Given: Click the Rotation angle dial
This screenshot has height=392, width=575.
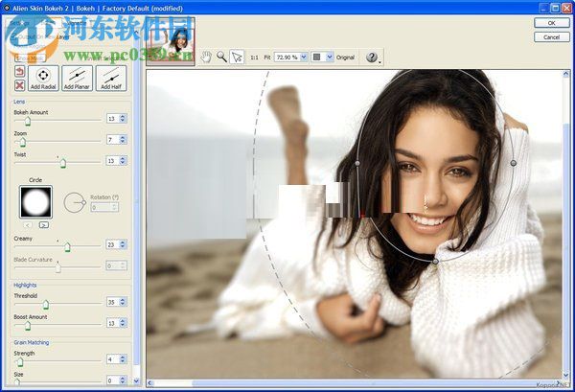Looking at the screenshot, I should (75, 202).
